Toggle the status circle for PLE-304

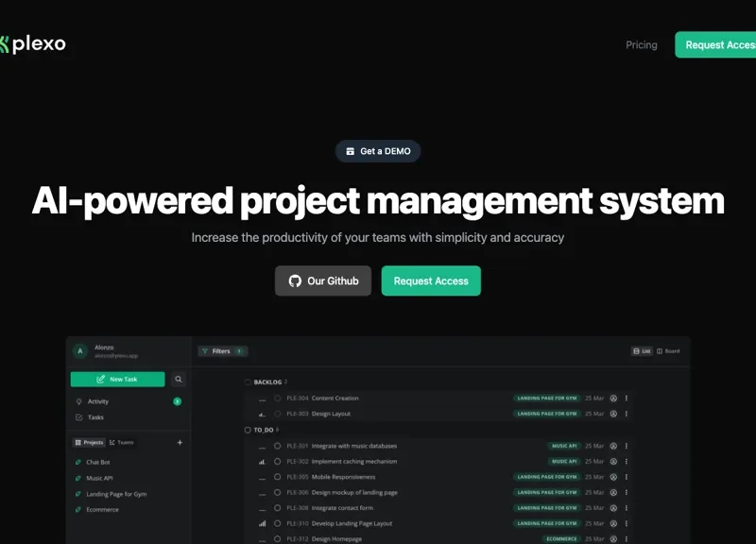coord(278,398)
